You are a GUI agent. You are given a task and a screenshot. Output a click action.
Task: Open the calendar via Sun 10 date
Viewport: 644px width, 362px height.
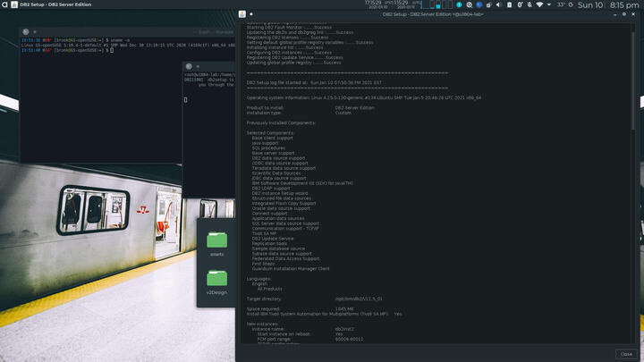click(590, 5)
